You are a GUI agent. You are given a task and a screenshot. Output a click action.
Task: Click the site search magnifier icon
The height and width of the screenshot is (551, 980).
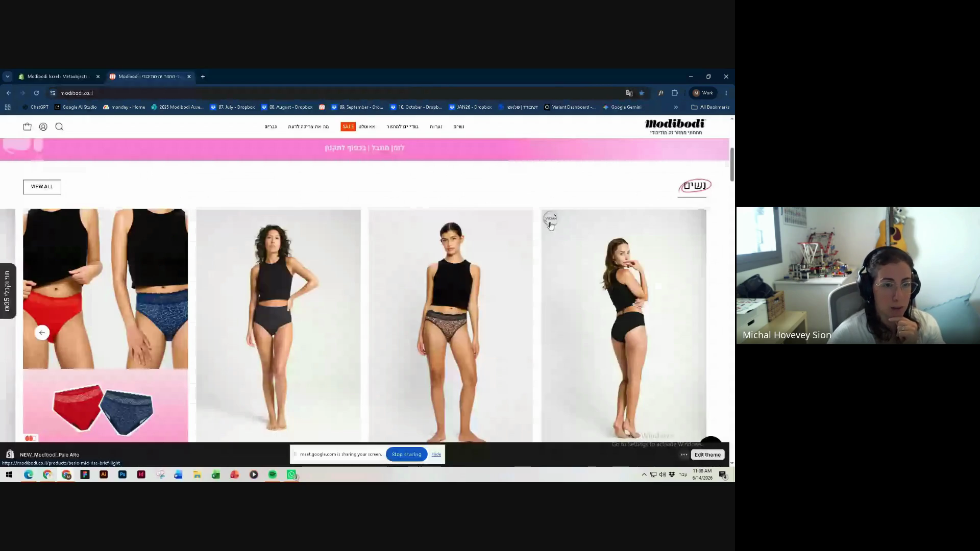point(59,127)
